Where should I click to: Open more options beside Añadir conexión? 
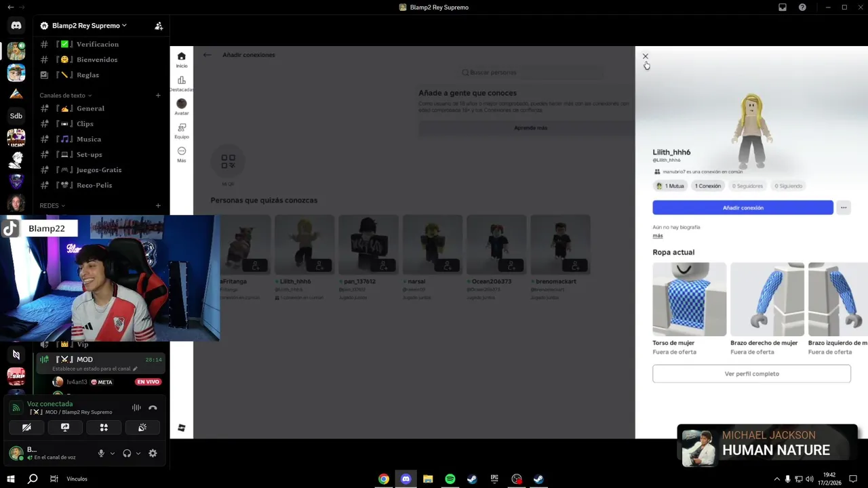843,208
